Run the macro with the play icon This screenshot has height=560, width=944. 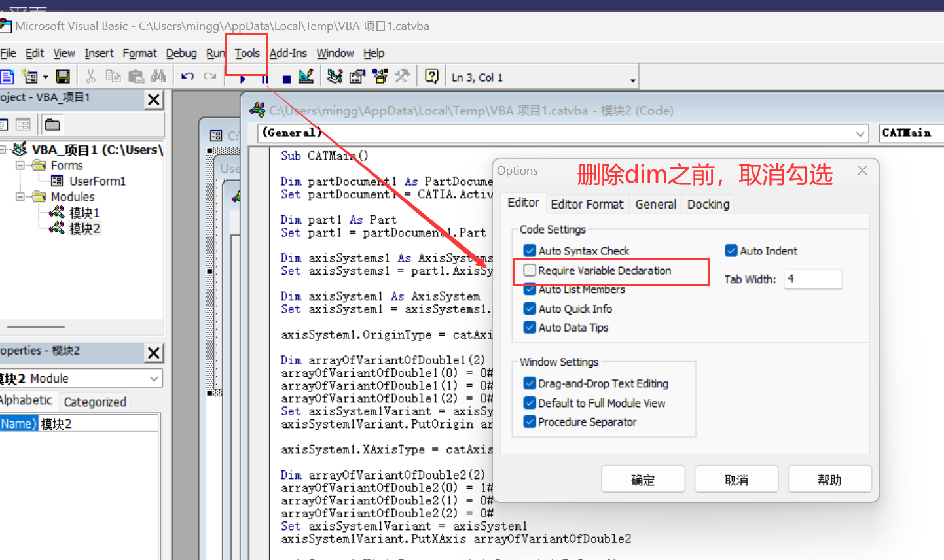pos(243,79)
